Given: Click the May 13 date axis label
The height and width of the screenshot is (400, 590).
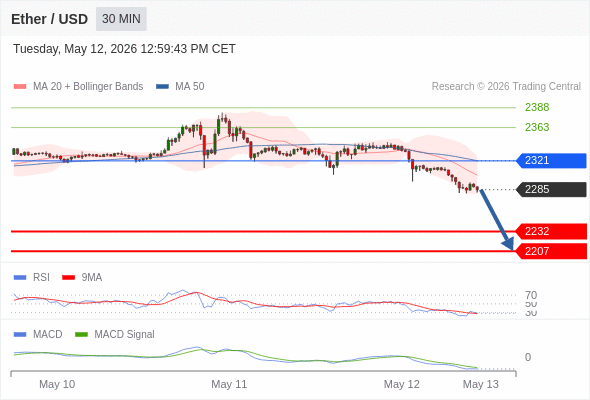Looking at the screenshot, I should coord(481,384).
